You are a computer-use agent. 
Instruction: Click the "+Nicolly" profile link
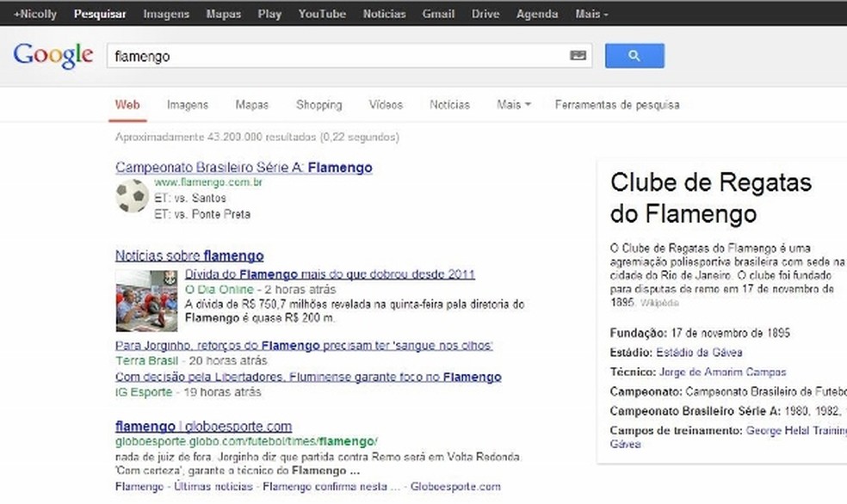34,13
